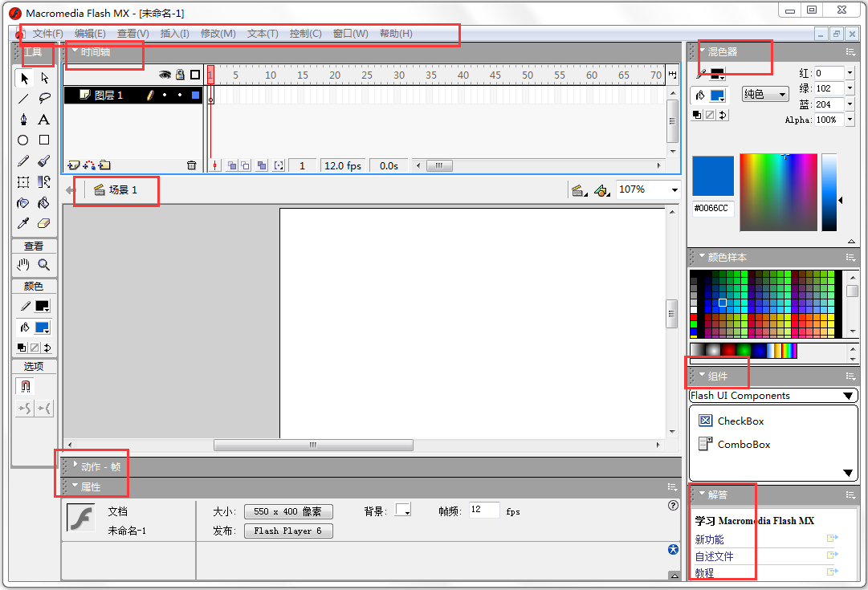
Task: Open the 背景 background color swatch
Action: point(403,511)
